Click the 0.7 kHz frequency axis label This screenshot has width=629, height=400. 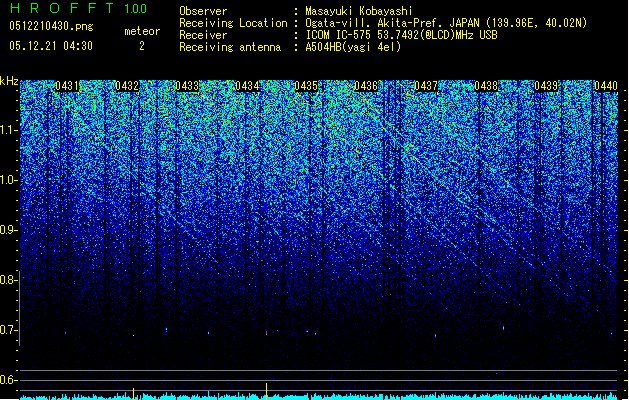click(x=9, y=330)
